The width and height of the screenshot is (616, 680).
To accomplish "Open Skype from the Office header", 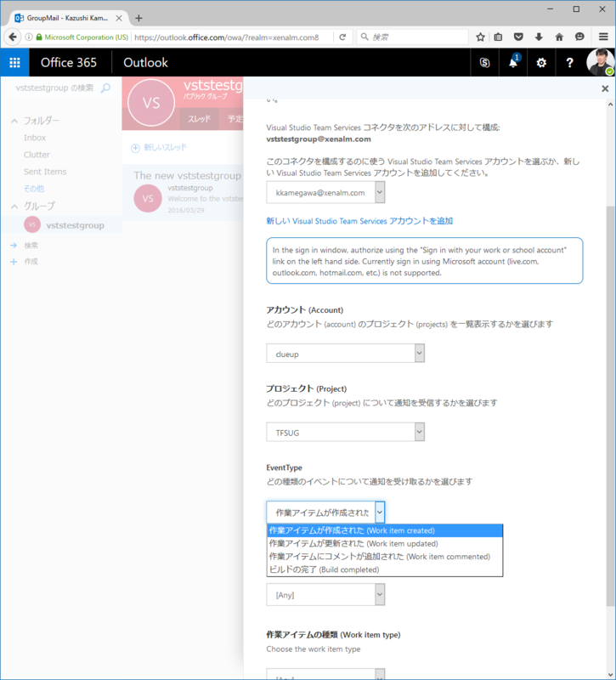I will [484, 63].
